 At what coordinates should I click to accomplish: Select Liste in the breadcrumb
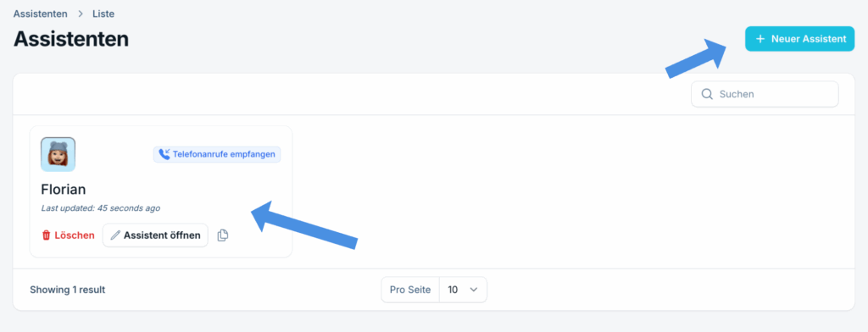pos(103,14)
